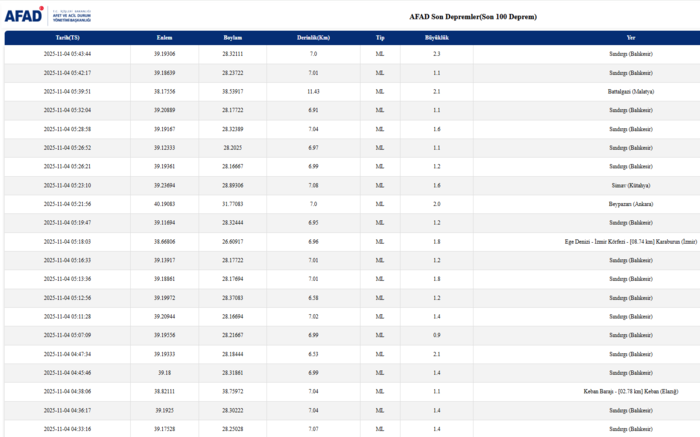Click the Tip column header

tap(380, 37)
